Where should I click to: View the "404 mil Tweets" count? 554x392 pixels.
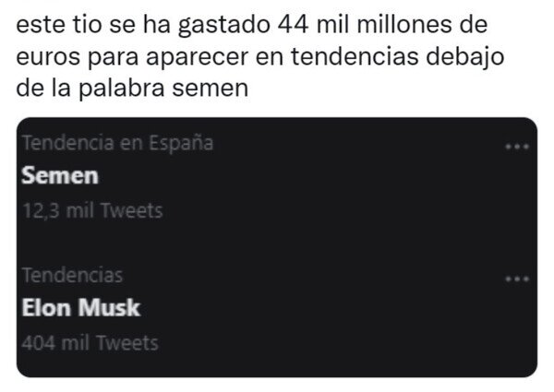[x=90, y=343]
